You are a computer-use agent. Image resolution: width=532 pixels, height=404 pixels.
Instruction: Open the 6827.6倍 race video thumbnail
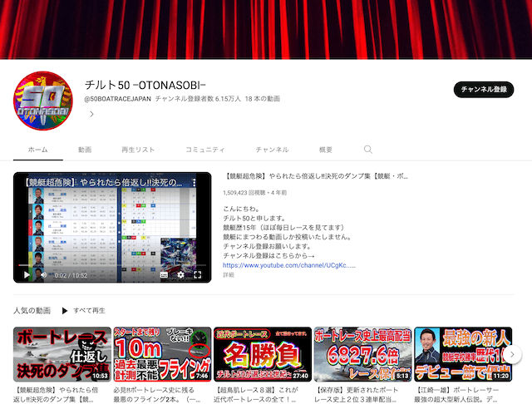pyautogui.click(x=362, y=354)
